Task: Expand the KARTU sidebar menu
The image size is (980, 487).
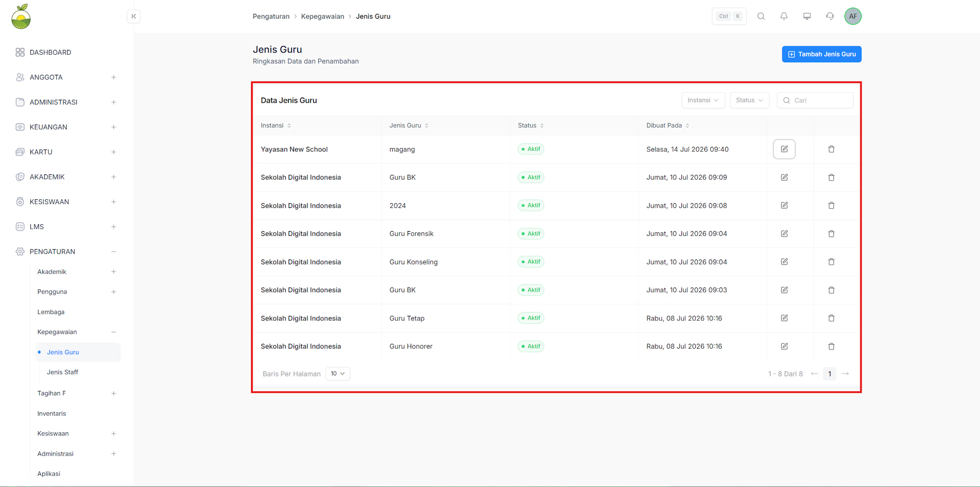Action: pos(113,152)
